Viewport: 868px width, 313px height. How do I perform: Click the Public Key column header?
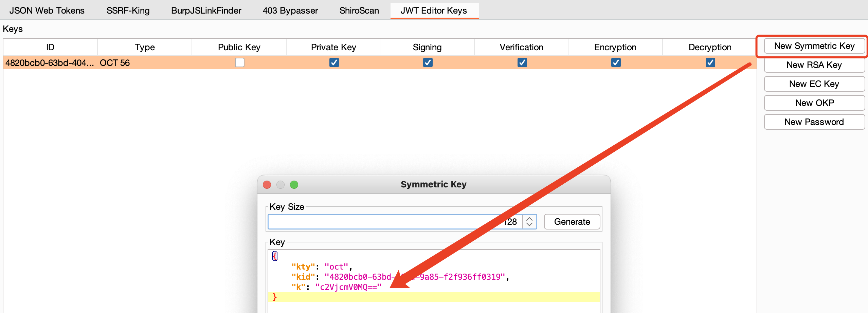239,47
